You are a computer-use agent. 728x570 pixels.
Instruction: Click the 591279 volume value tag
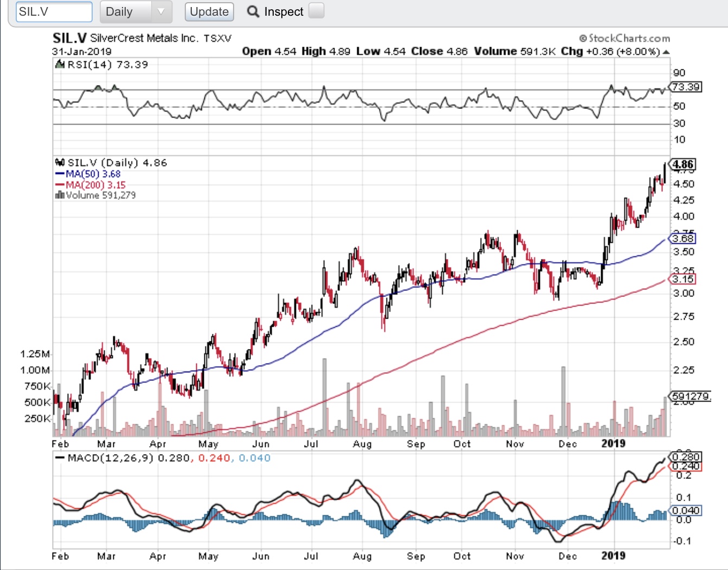pyautogui.click(x=690, y=396)
